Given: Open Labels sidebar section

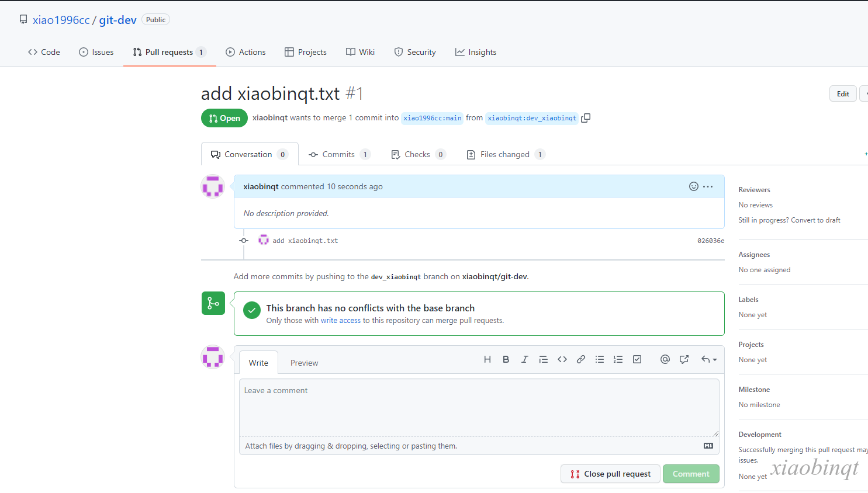Looking at the screenshot, I should (x=748, y=300).
